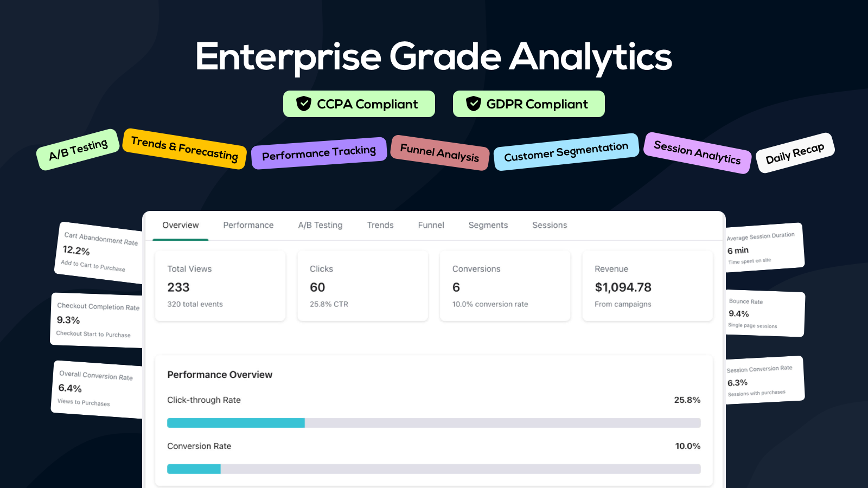Select the Funnel tab
The width and height of the screenshot is (868, 488).
click(x=430, y=225)
